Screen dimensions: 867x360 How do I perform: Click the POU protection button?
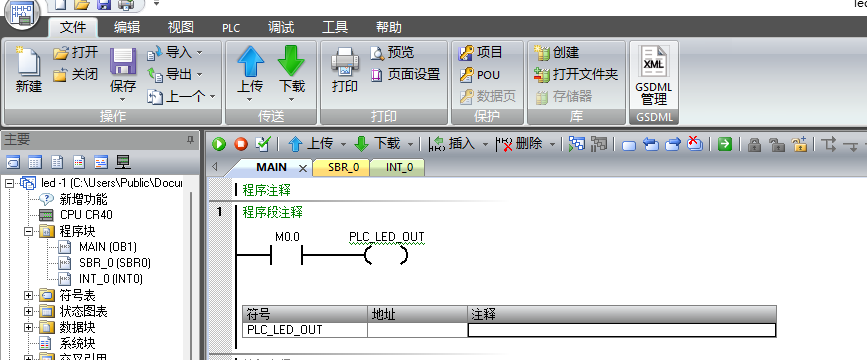coord(479,75)
